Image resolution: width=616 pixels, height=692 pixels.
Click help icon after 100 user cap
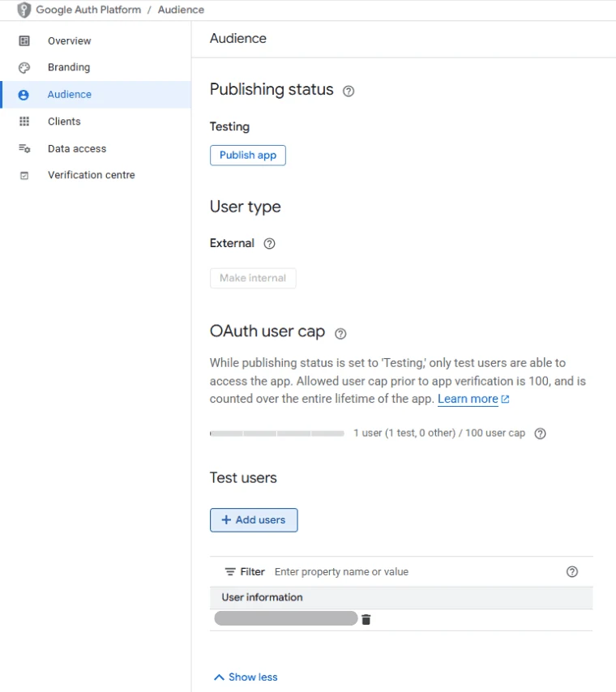(x=540, y=434)
